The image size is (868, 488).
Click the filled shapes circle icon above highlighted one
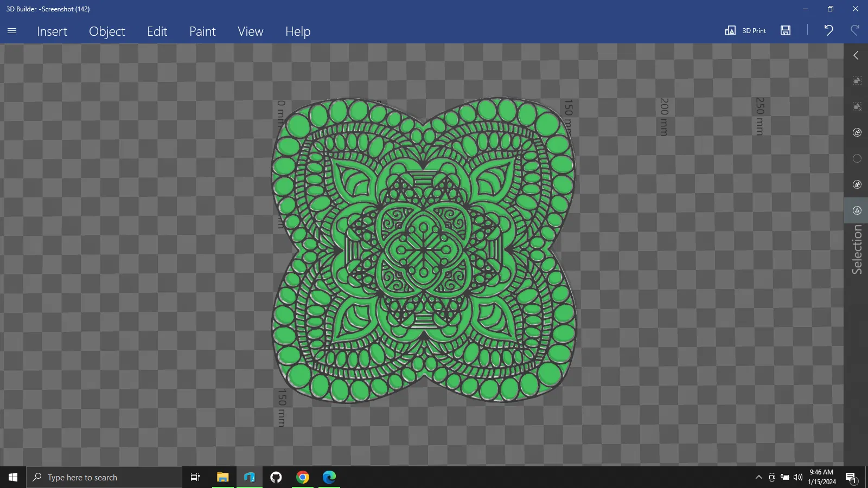tap(857, 184)
